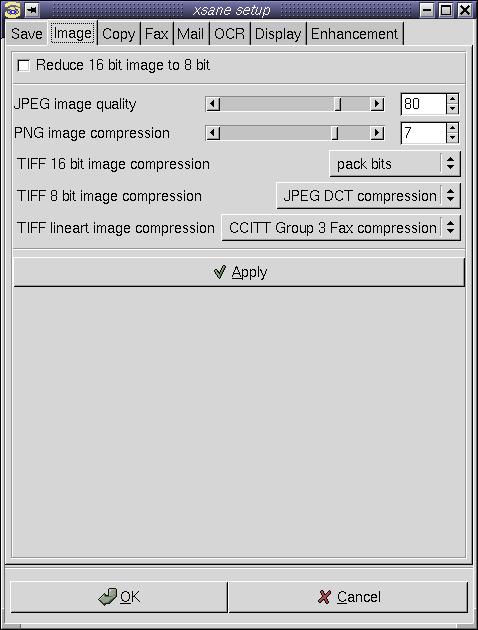Click the Apply button
This screenshot has width=478, height=630.
point(239,272)
